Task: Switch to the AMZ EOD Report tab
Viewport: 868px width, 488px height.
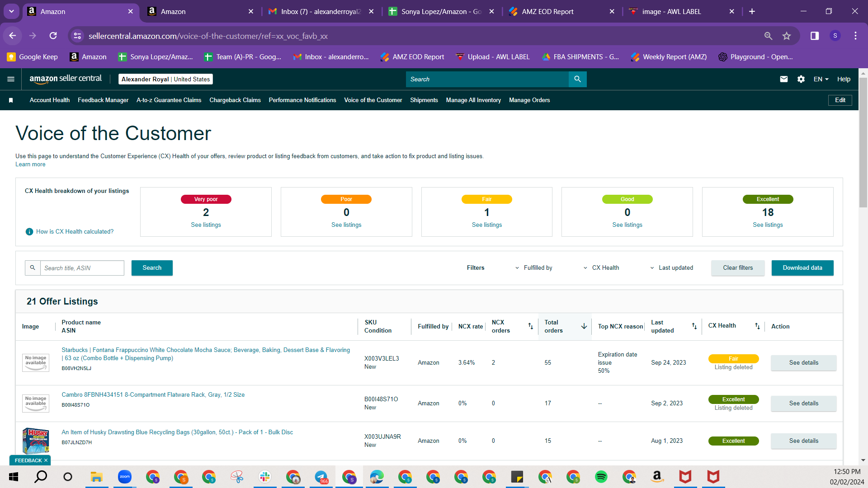Action: tap(562, 11)
